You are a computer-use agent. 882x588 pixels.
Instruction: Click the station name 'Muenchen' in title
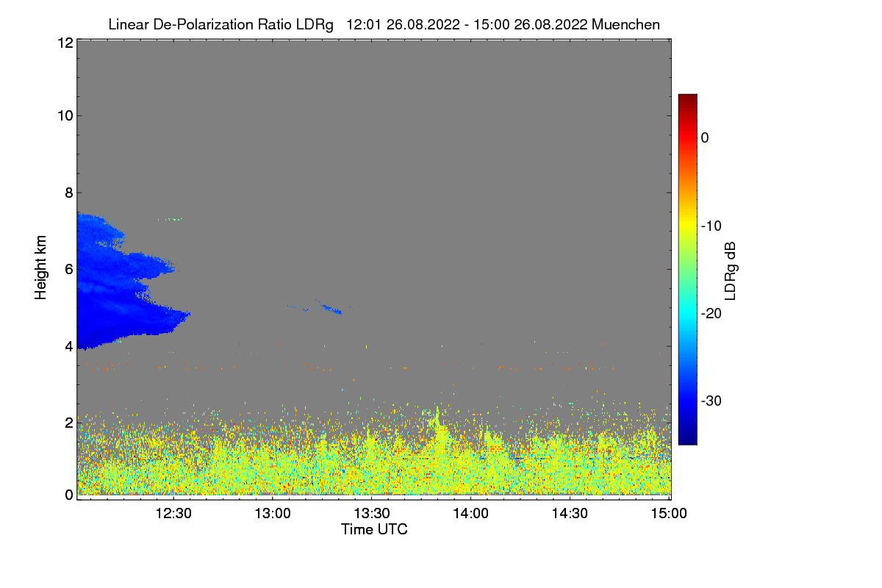pos(626,25)
